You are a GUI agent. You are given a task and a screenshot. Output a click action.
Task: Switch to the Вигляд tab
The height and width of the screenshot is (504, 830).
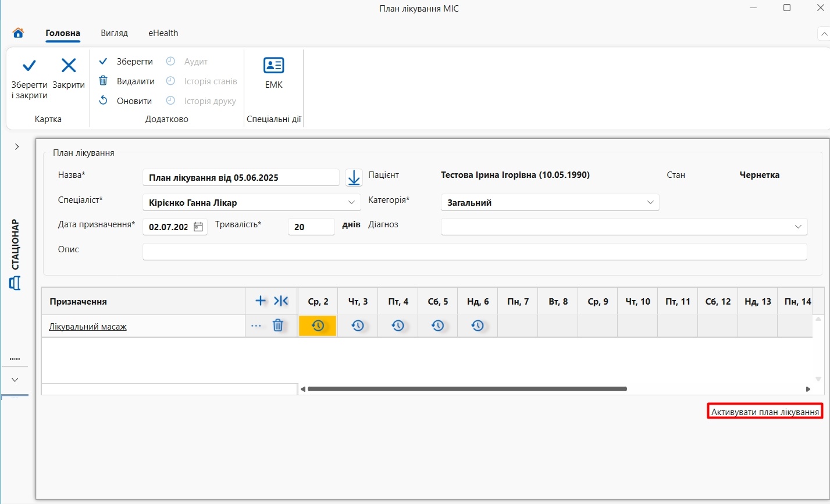pyautogui.click(x=114, y=33)
